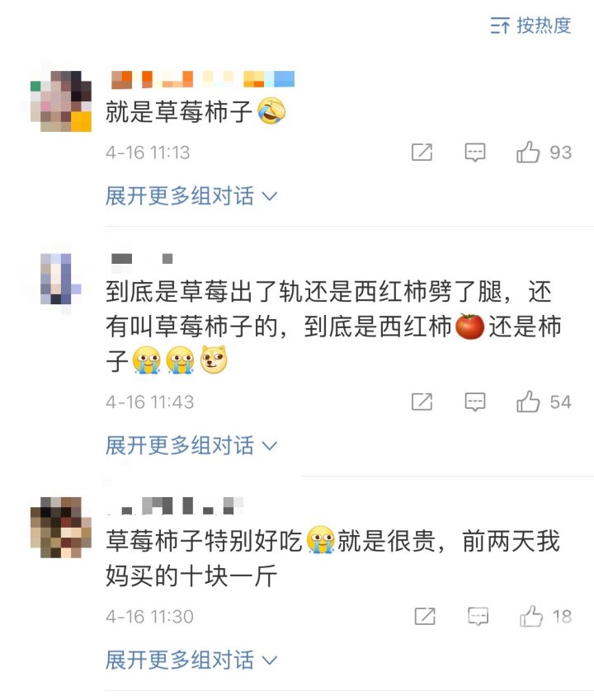The width and height of the screenshot is (594, 700).
Task: Expand more conversations under the 11:30 comment
Action: pos(191,660)
